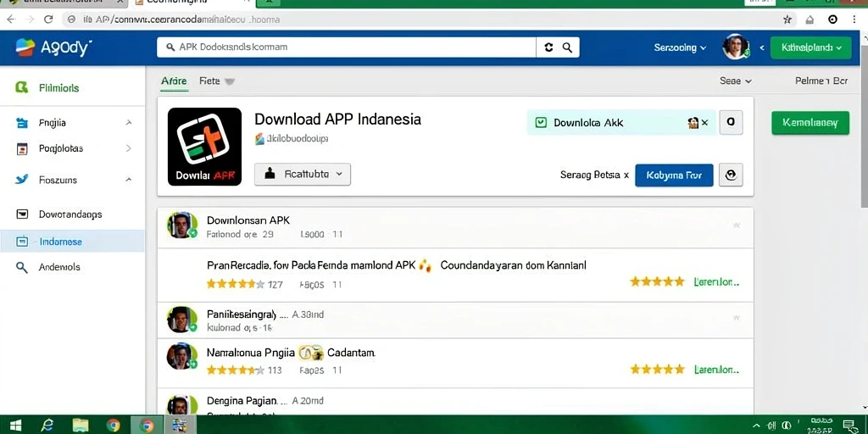The image size is (868, 434).
Task: Click the round icon button beside Kobyma Fror
Action: pyautogui.click(x=731, y=175)
